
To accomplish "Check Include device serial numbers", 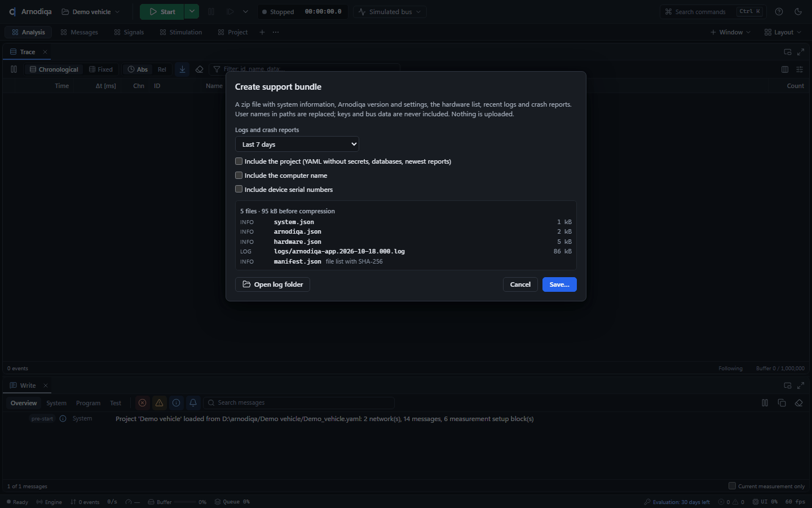I will click(239, 190).
